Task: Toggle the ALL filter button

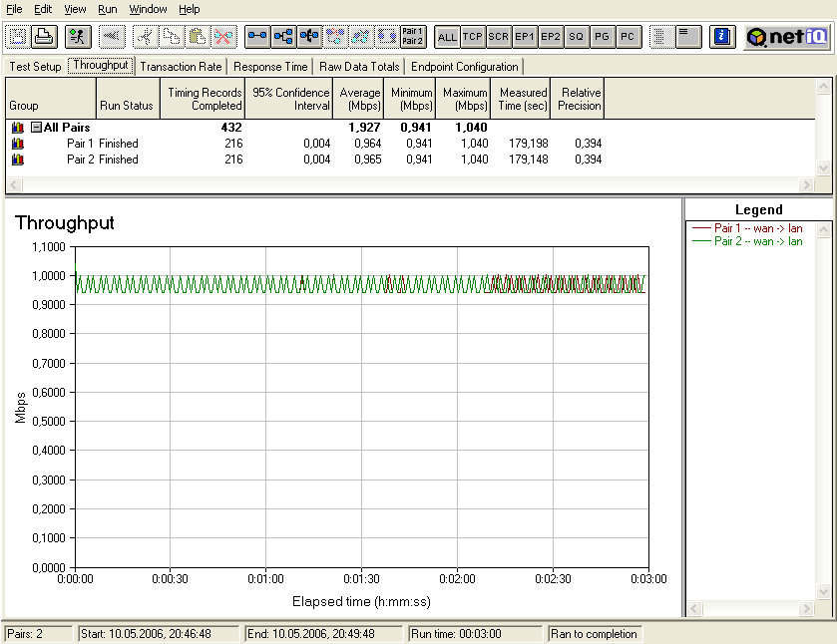Action: pyautogui.click(x=447, y=37)
